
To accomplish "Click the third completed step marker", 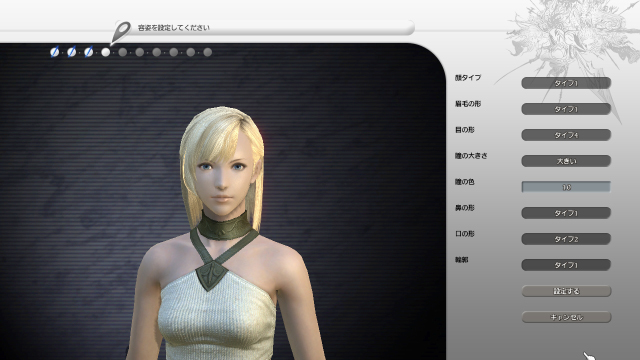I will [x=89, y=52].
